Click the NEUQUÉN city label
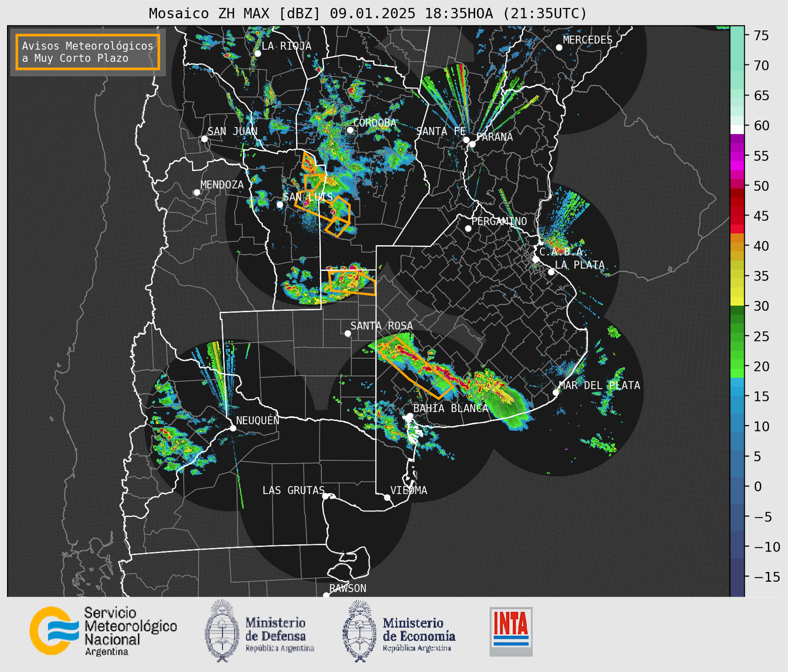Image resolution: width=788 pixels, height=672 pixels. (x=258, y=420)
